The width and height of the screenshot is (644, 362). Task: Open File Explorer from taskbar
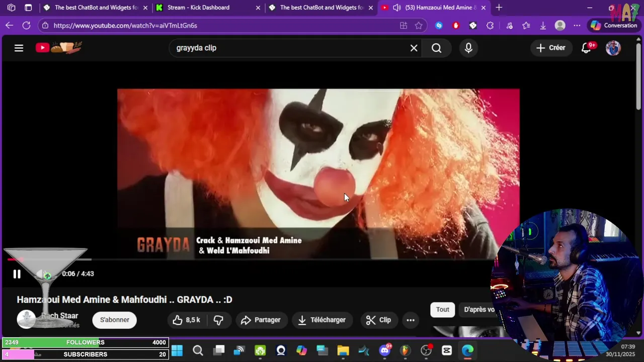click(343, 350)
